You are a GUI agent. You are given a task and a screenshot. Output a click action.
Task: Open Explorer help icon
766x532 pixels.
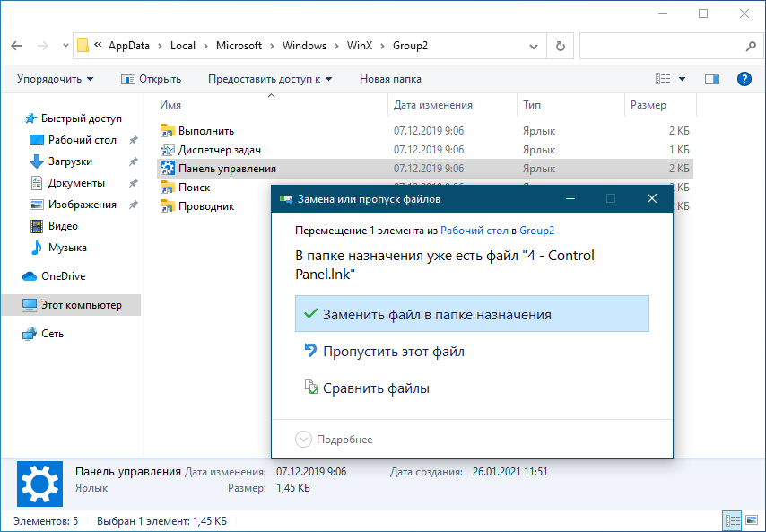click(x=744, y=79)
